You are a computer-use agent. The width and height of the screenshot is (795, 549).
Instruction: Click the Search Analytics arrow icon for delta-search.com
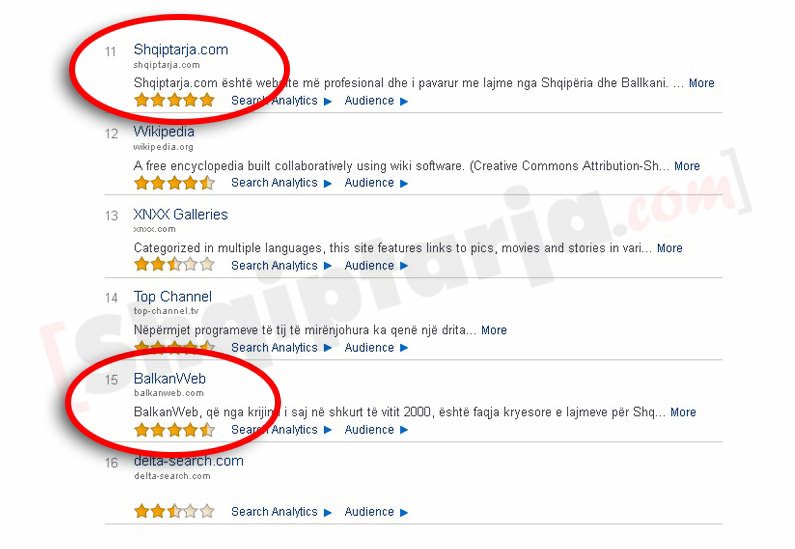pos(328,513)
